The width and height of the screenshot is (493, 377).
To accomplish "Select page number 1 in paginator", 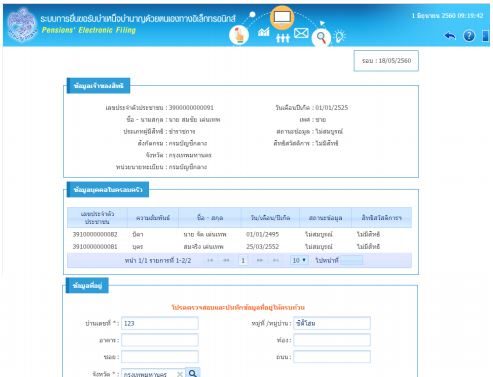I will pyautogui.click(x=243, y=260).
